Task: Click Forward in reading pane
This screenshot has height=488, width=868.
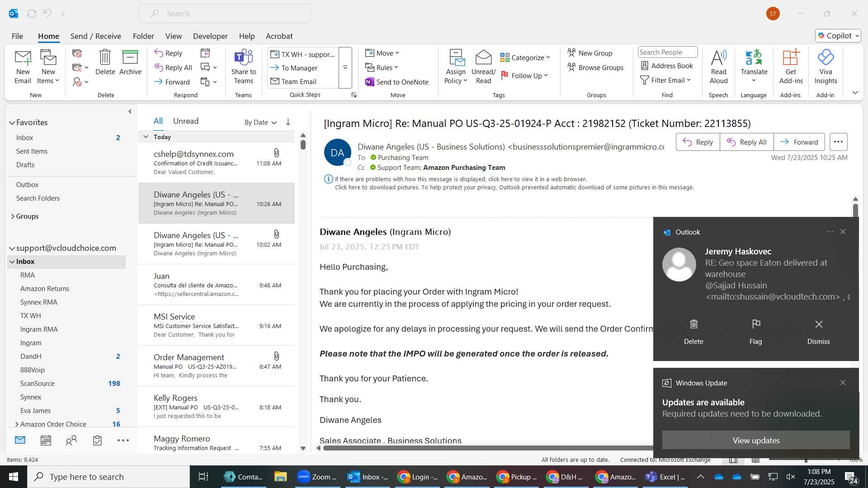Action: [799, 142]
